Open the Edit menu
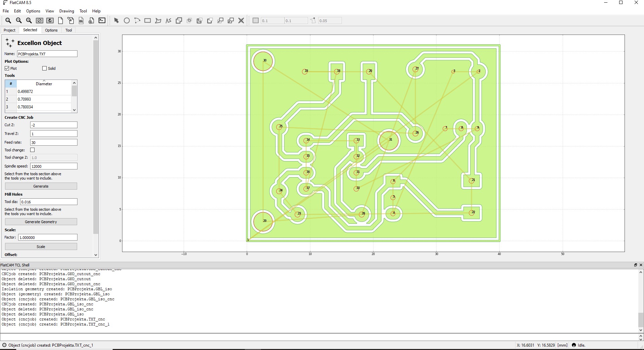644x350 pixels. (17, 11)
